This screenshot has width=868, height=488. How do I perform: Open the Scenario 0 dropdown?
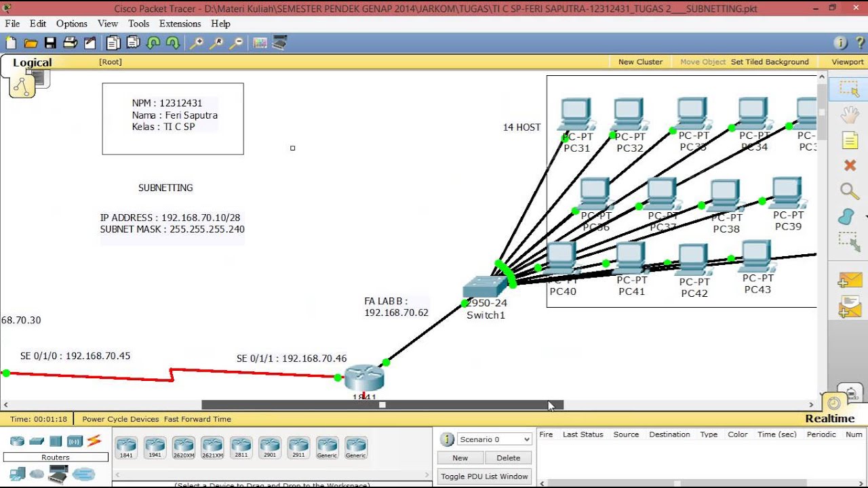pos(494,439)
